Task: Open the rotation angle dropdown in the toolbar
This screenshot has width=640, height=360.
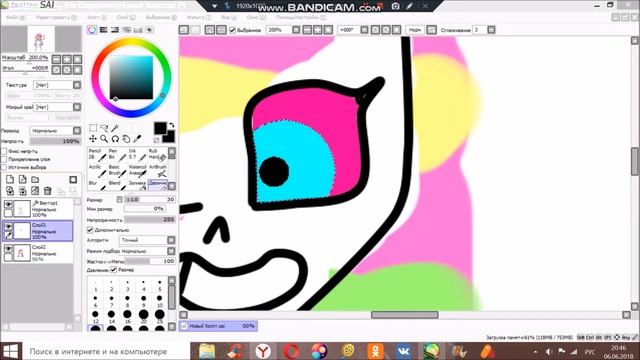Action: (364, 30)
